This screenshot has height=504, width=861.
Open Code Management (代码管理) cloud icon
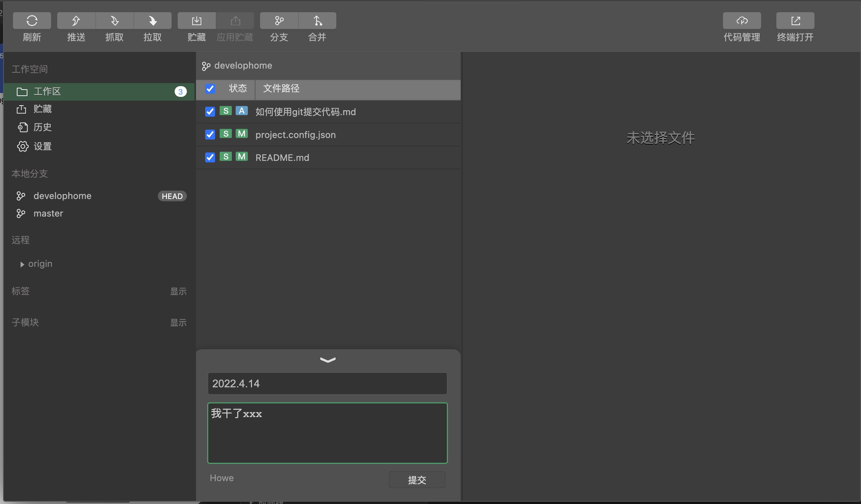click(x=742, y=21)
